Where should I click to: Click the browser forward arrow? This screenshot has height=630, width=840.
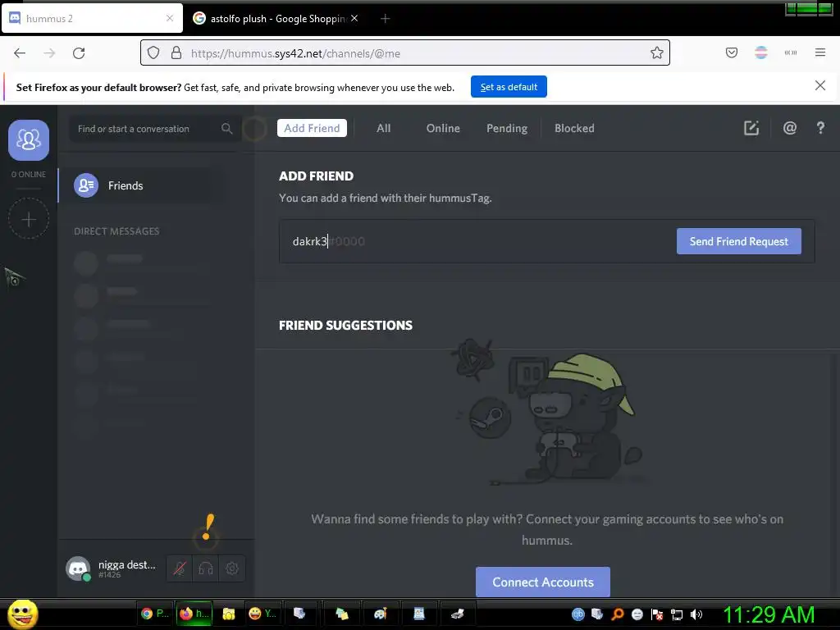click(49, 53)
